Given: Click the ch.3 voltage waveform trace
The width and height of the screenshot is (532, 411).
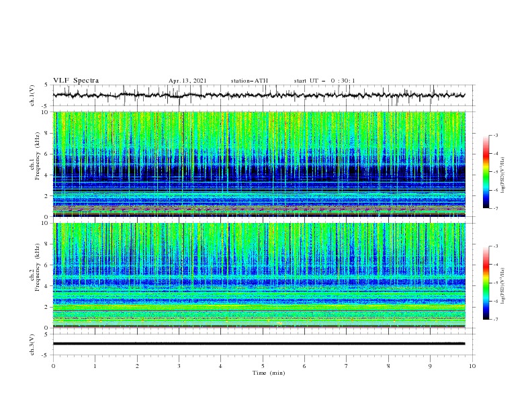Looking at the screenshot, I should (259, 344).
